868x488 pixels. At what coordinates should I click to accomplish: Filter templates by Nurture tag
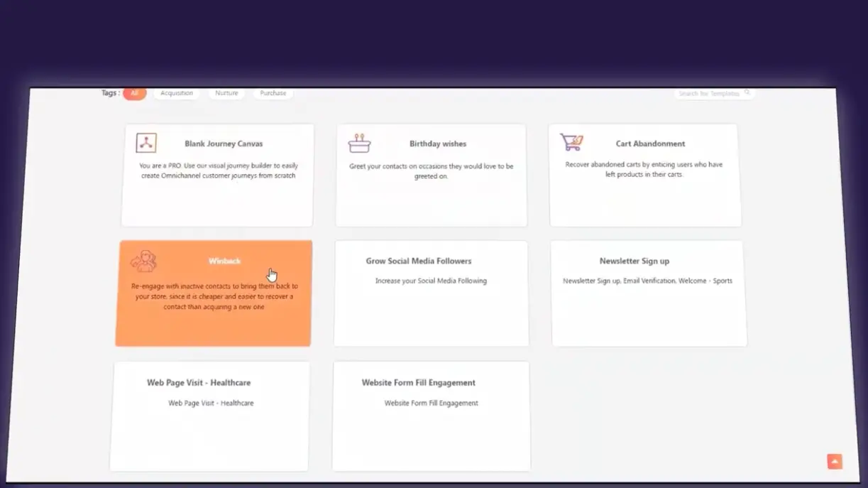[x=226, y=93]
